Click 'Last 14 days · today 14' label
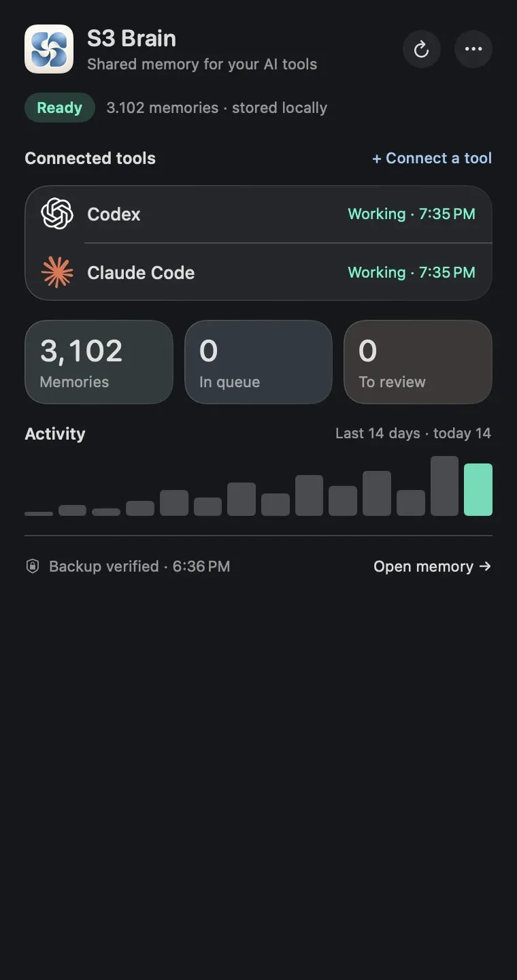 tap(413, 434)
